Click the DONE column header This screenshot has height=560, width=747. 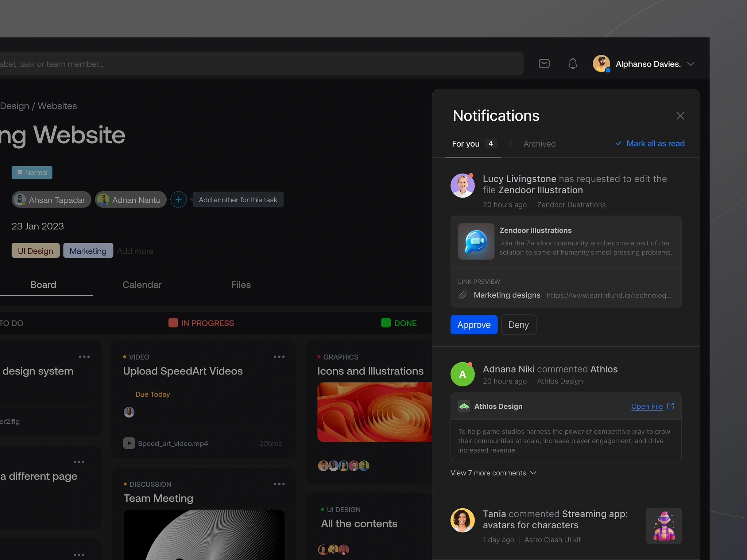point(399,323)
